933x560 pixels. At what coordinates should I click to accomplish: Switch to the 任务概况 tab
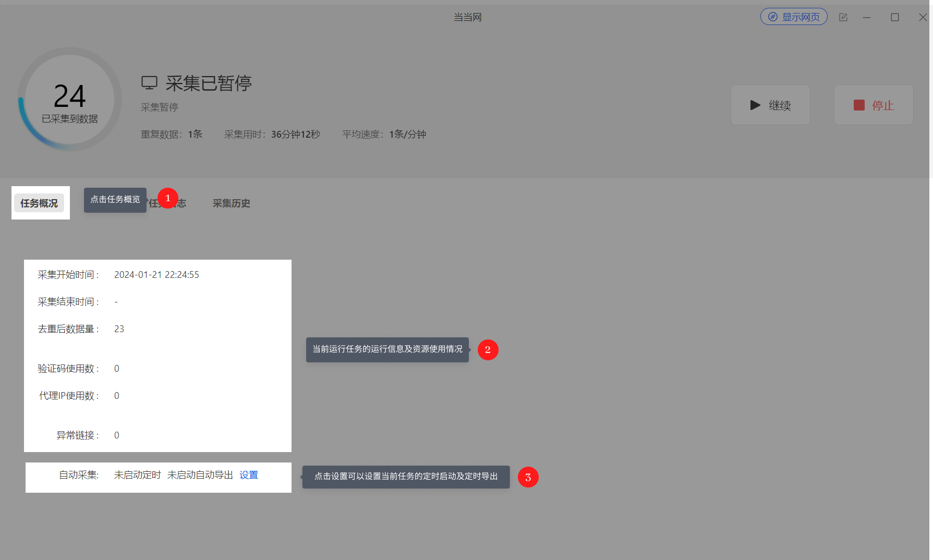(39, 203)
